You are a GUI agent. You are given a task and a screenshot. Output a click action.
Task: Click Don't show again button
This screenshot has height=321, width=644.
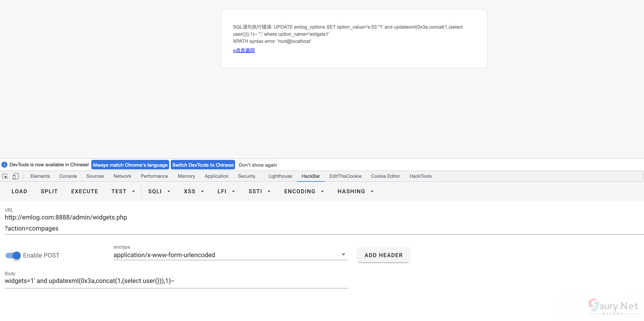pyautogui.click(x=257, y=165)
